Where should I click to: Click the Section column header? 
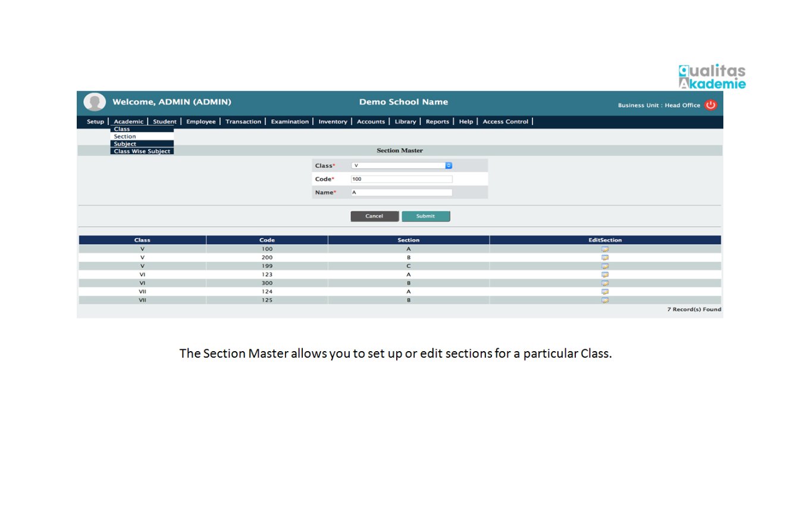point(409,240)
